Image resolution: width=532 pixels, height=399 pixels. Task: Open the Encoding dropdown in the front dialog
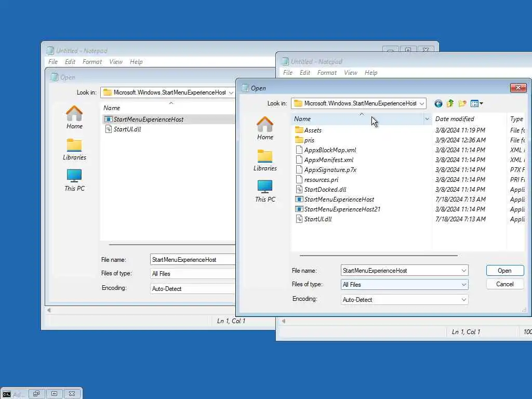point(463,300)
